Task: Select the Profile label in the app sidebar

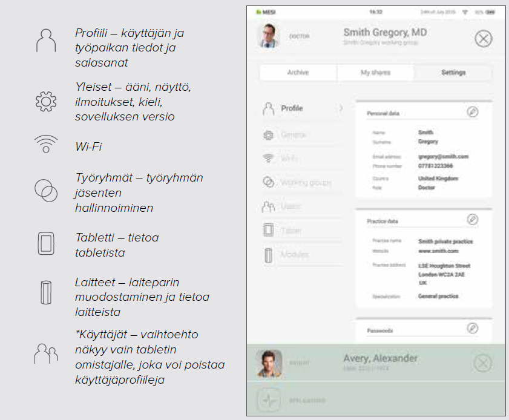Action: click(x=292, y=108)
